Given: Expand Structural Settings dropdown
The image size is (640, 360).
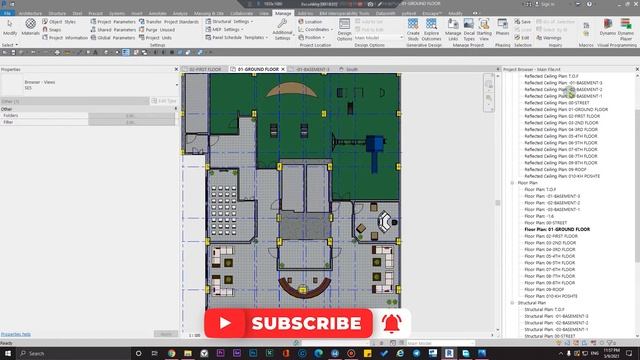Looking at the screenshot, I should click(229, 22).
